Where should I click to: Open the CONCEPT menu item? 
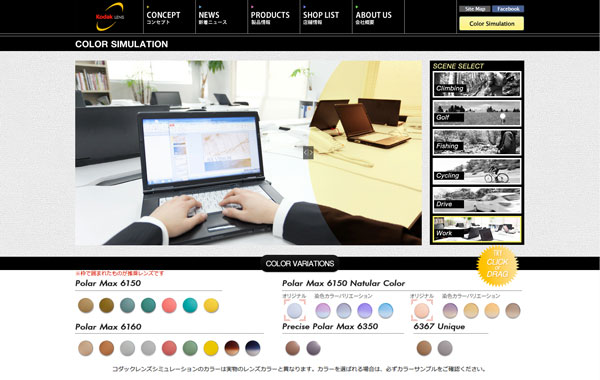click(x=163, y=18)
